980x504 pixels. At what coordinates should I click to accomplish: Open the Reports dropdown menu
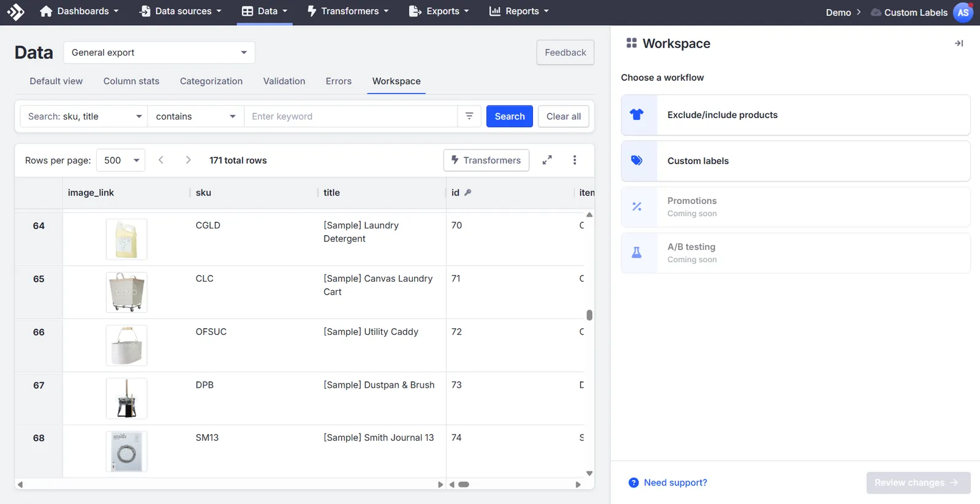point(519,11)
